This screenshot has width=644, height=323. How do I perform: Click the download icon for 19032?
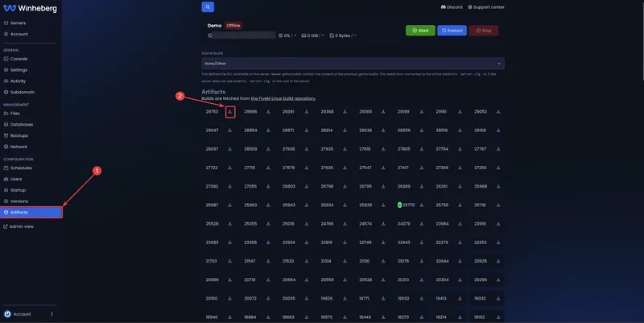pos(498,299)
